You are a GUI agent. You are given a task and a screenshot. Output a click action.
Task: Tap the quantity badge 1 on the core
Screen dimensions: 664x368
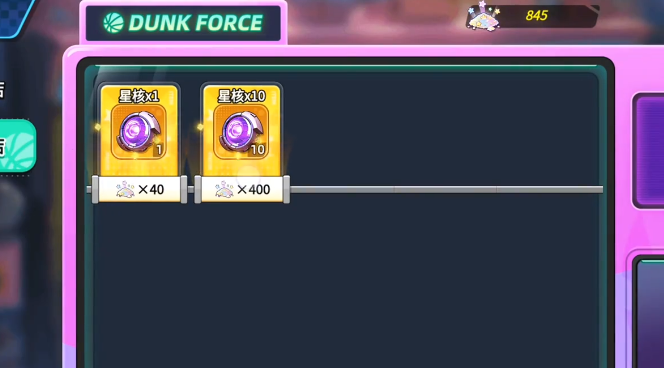point(159,149)
